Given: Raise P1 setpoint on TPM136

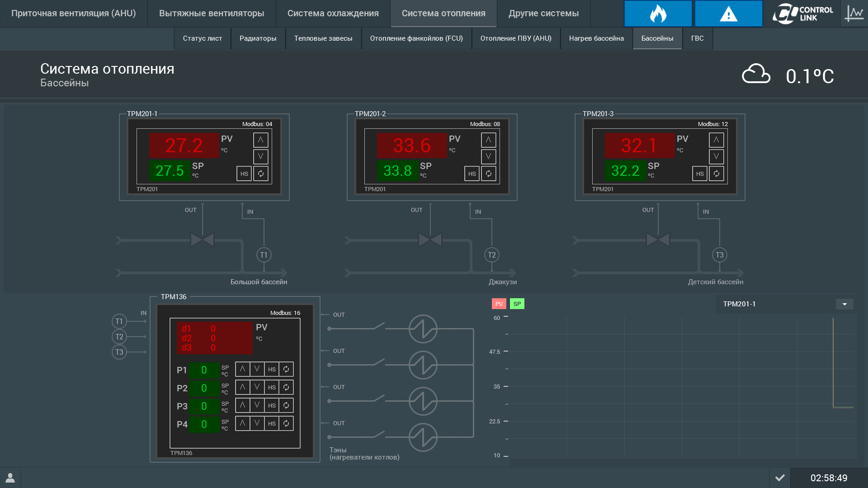Looking at the screenshot, I should (x=243, y=369).
